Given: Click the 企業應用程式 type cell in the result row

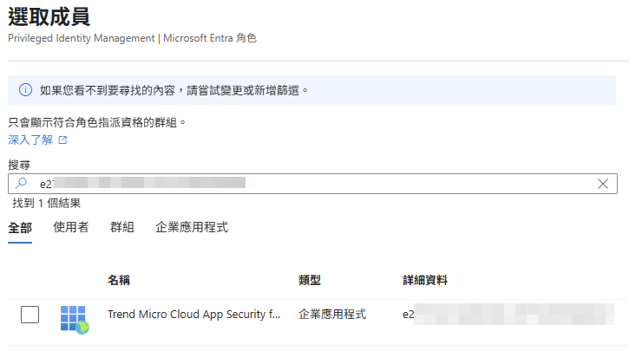Looking at the screenshot, I should 332,315.
